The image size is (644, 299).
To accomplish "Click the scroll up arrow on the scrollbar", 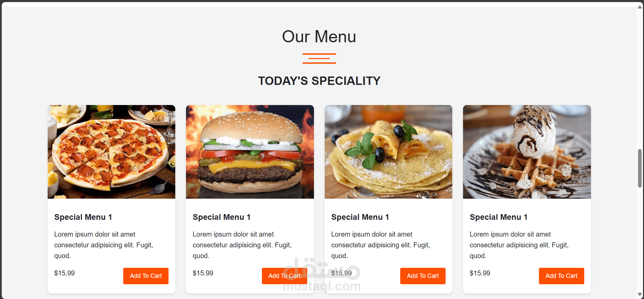I will (640, 7).
